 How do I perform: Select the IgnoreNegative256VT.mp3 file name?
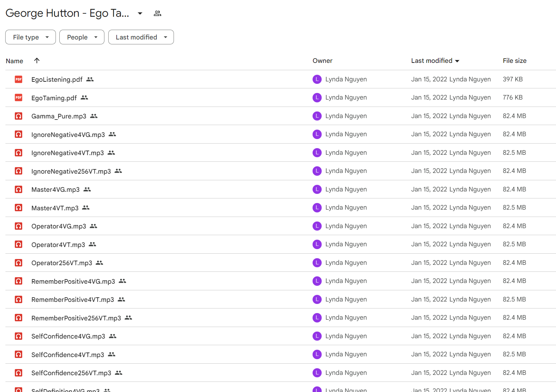pyautogui.click(x=71, y=171)
